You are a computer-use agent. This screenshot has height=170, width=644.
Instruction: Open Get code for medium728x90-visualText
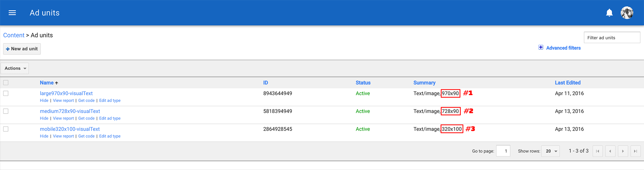click(x=86, y=118)
